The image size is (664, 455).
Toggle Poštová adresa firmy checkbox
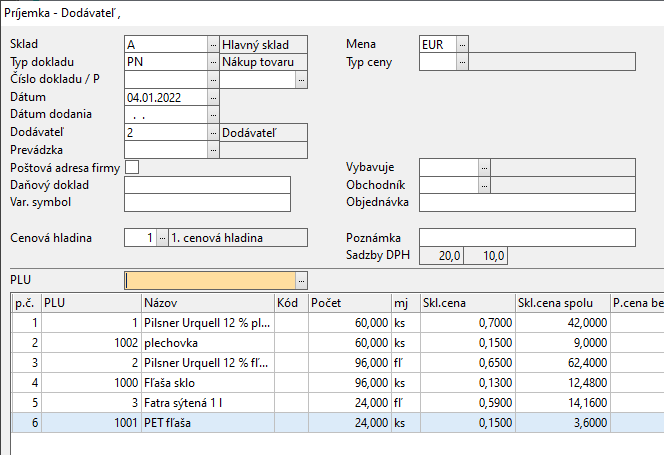(131, 167)
